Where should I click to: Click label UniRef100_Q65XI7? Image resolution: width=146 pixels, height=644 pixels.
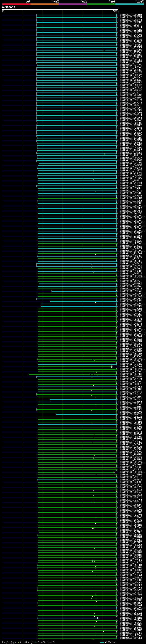pyautogui.click(x=131, y=263)
